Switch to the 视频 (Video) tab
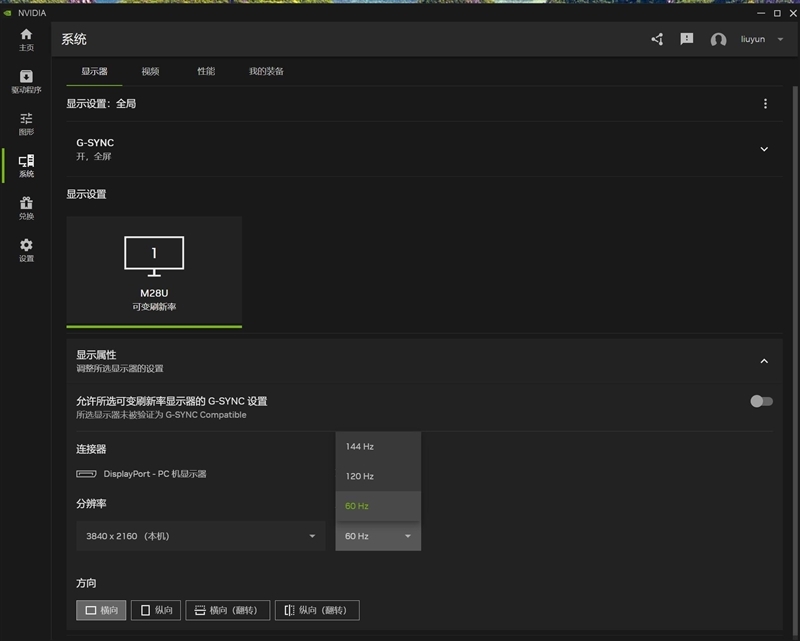 (153, 71)
